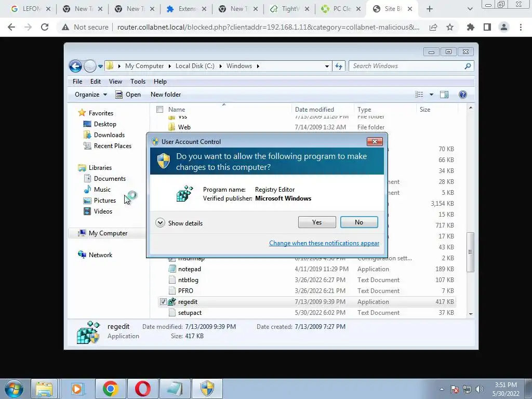Image resolution: width=532 pixels, height=399 pixels.
Task: Click the Open toolbar button
Action: tap(128, 95)
